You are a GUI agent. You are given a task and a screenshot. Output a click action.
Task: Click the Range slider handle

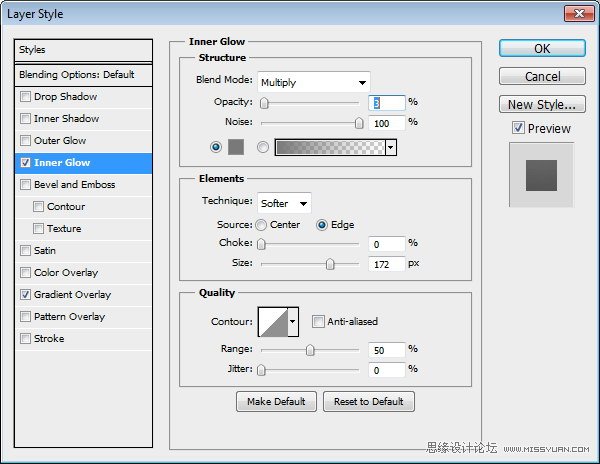[310, 350]
